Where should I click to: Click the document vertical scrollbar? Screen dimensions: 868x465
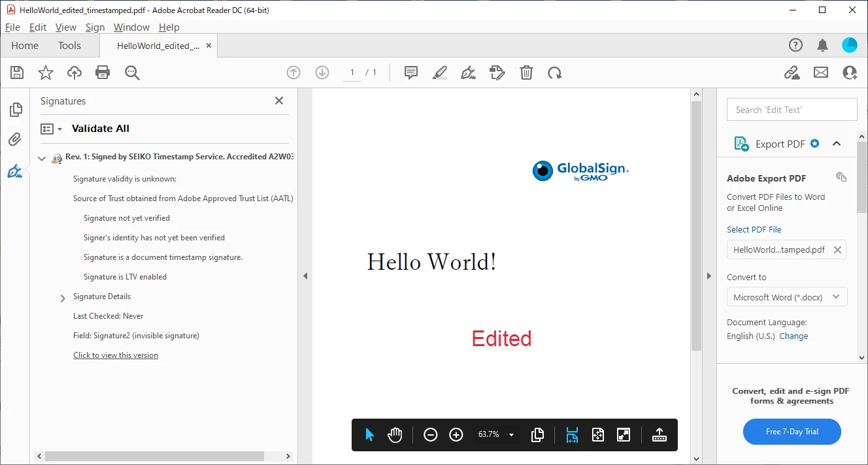tap(696, 226)
